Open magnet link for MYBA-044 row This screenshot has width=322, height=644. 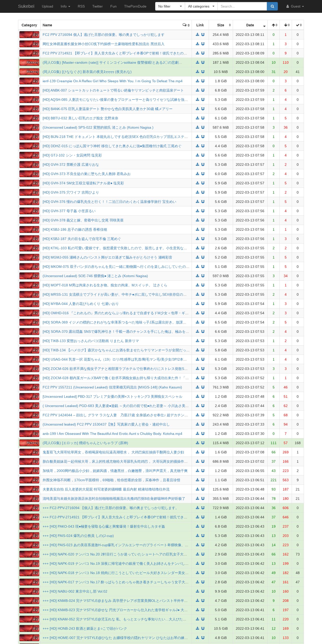(203, 304)
